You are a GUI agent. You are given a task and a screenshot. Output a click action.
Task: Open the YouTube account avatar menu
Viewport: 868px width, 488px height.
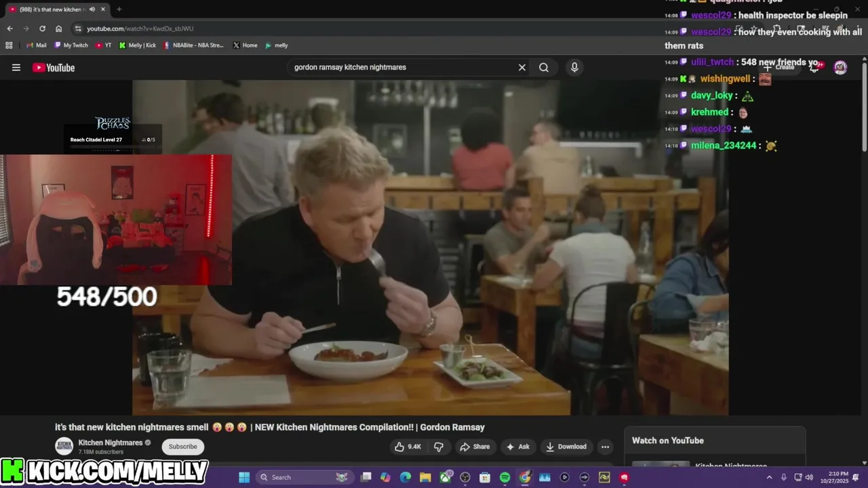pyautogui.click(x=840, y=67)
